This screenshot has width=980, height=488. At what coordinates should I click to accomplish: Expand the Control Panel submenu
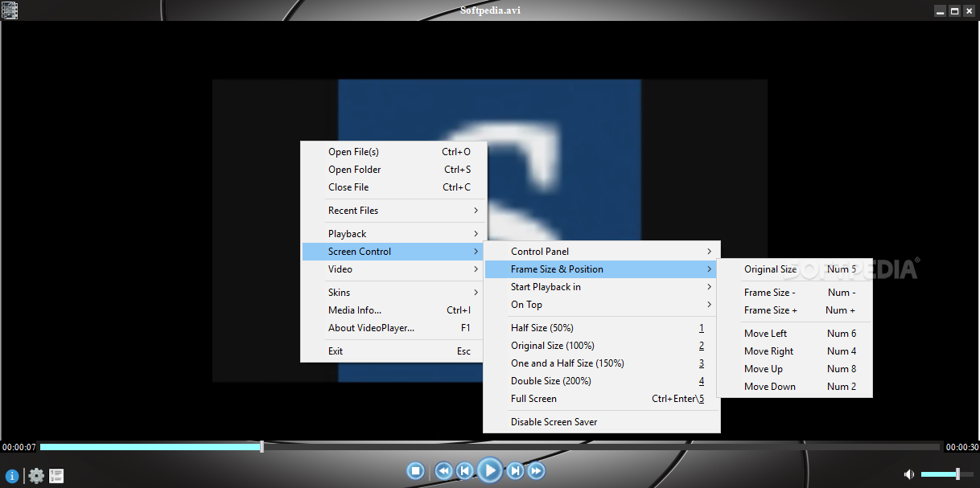[x=602, y=252]
